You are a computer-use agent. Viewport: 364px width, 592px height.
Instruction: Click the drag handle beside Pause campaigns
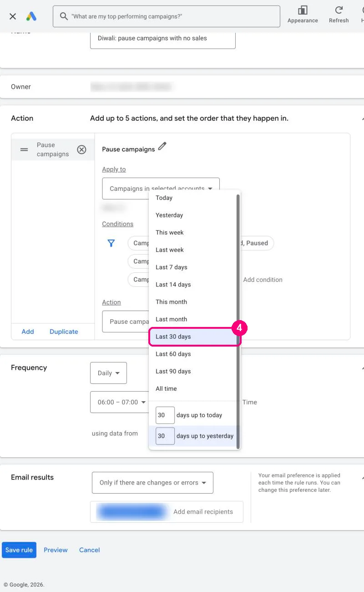click(x=24, y=149)
